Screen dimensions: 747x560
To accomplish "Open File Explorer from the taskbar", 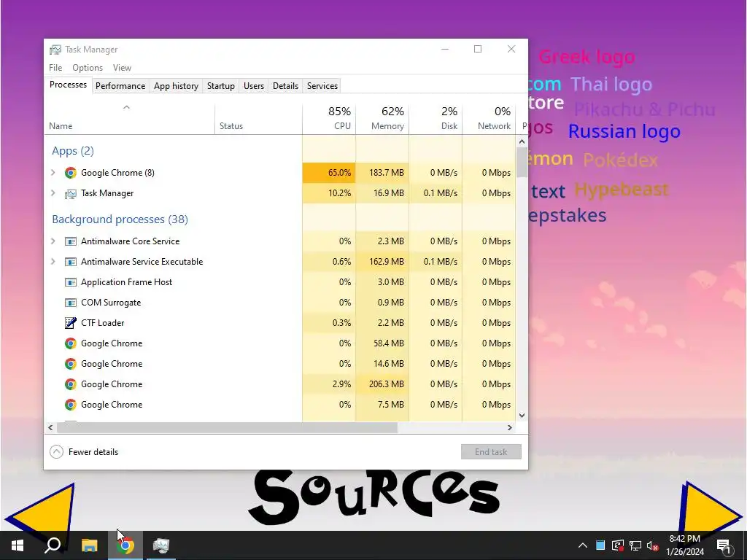I will click(89, 545).
